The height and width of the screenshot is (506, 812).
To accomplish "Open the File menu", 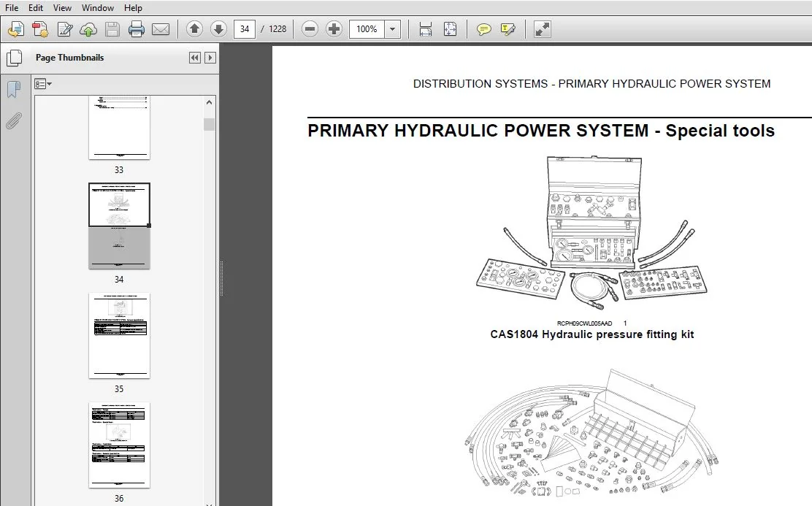I will tap(12, 8).
